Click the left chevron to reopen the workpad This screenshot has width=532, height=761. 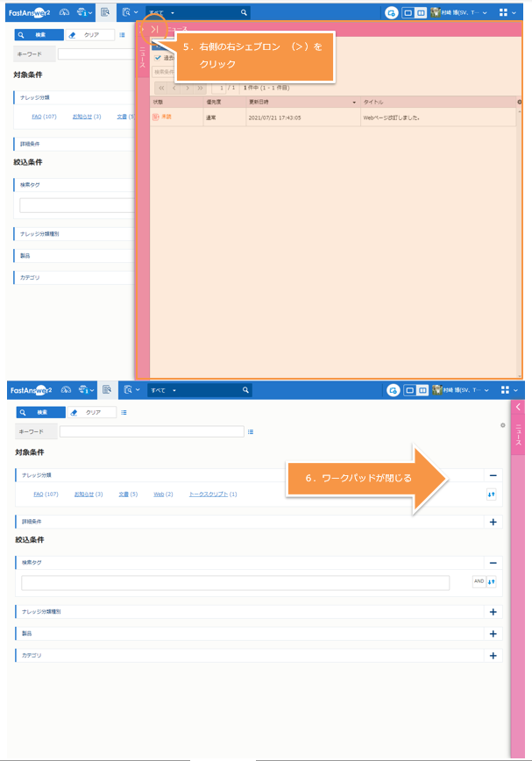point(518,408)
